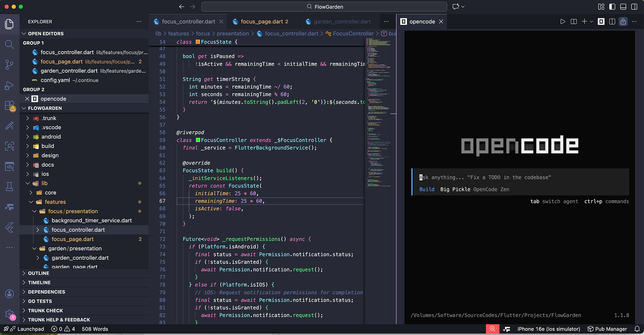Close the focus_controller.dart tab
644x335 pixels.
[221, 22]
